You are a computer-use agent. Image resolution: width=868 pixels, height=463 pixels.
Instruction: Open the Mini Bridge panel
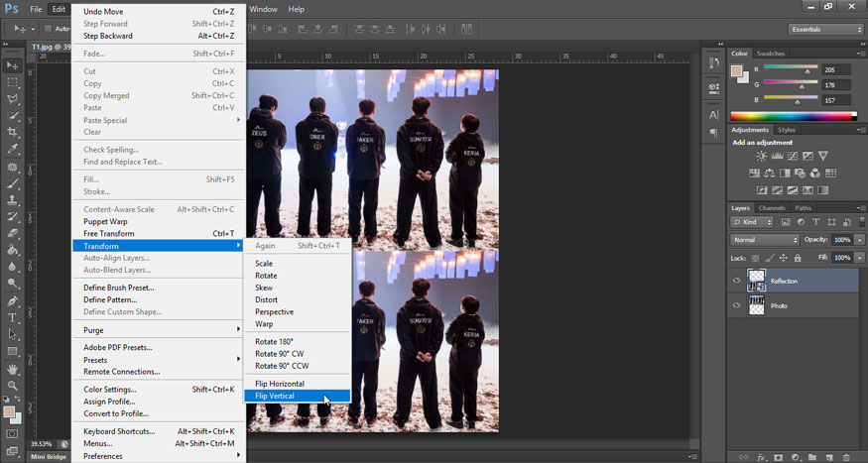[49, 457]
